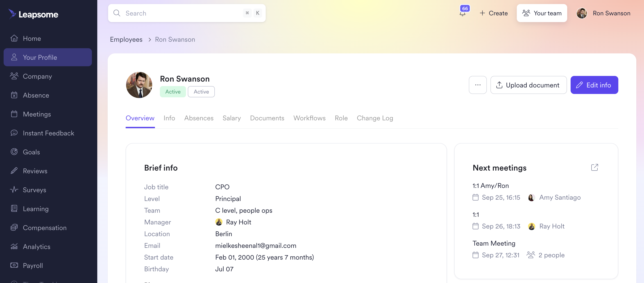The image size is (644, 283).
Task: Expand the Employees breadcrumb
Action: 126,39
